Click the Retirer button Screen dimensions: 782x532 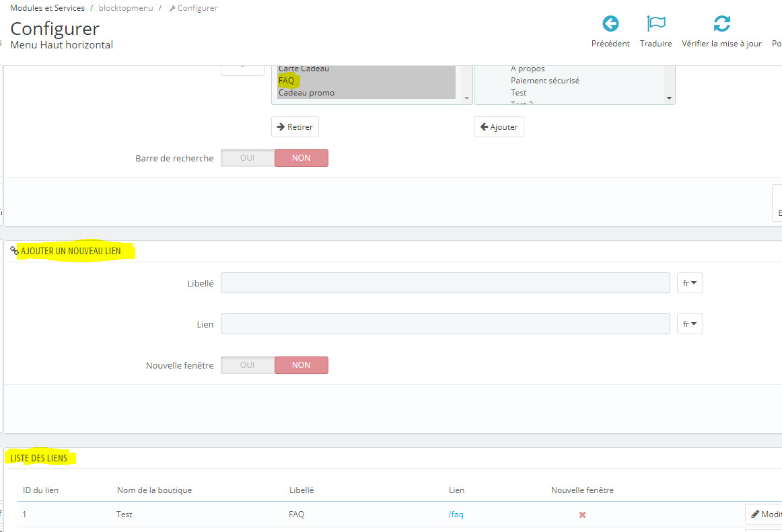point(295,126)
